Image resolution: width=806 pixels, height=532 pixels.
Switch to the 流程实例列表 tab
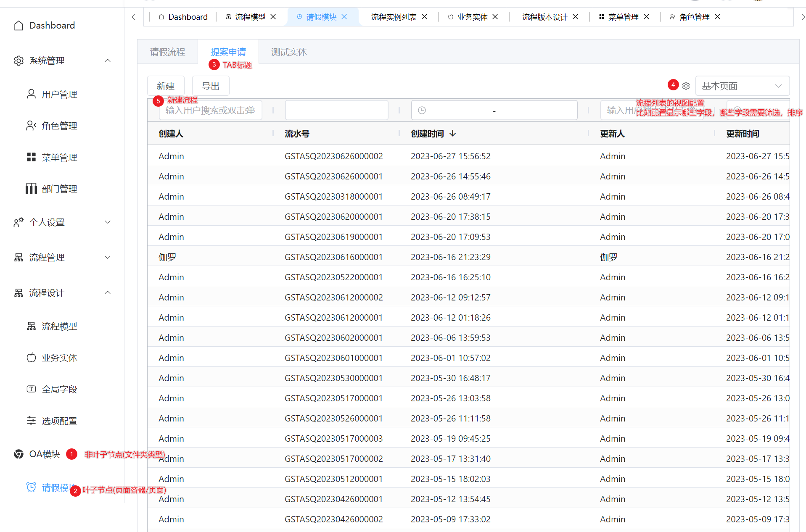tap(394, 17)
